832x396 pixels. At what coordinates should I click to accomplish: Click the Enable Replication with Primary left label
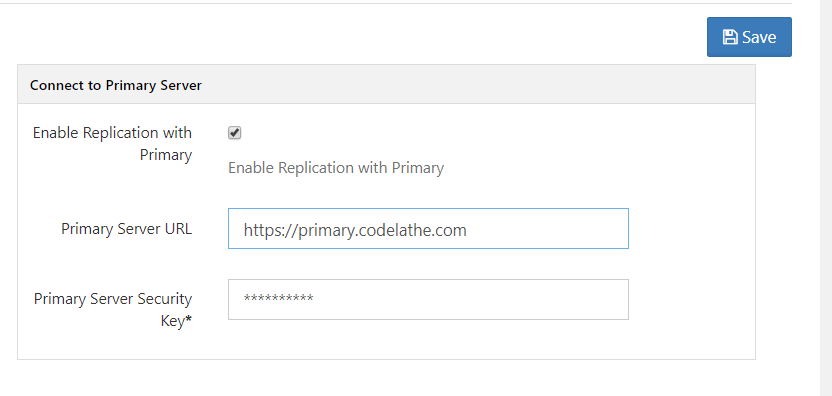[x=112, y=144]
